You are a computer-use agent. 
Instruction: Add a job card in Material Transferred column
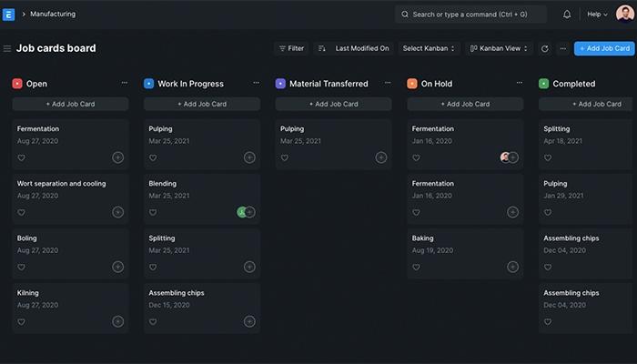point(334,104)
